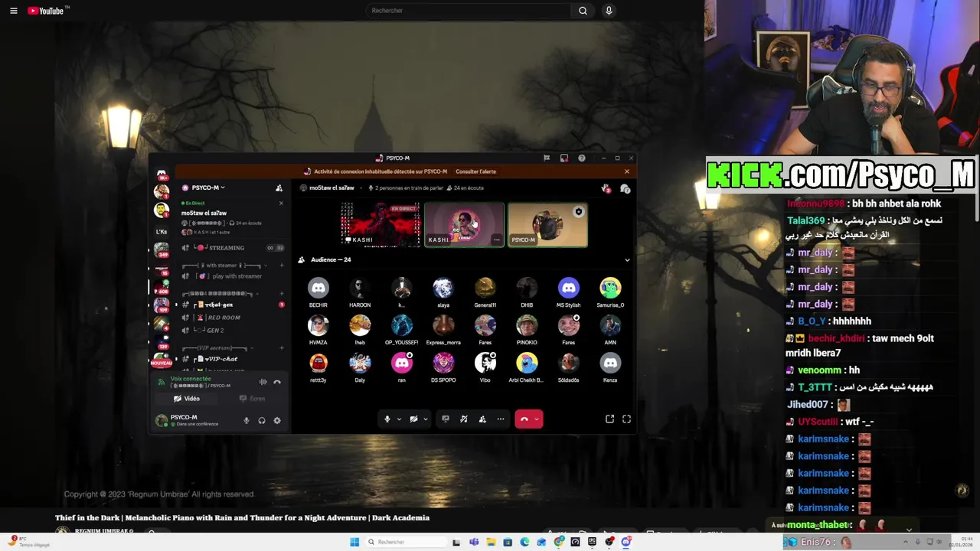Click the Écran share button

253,399
